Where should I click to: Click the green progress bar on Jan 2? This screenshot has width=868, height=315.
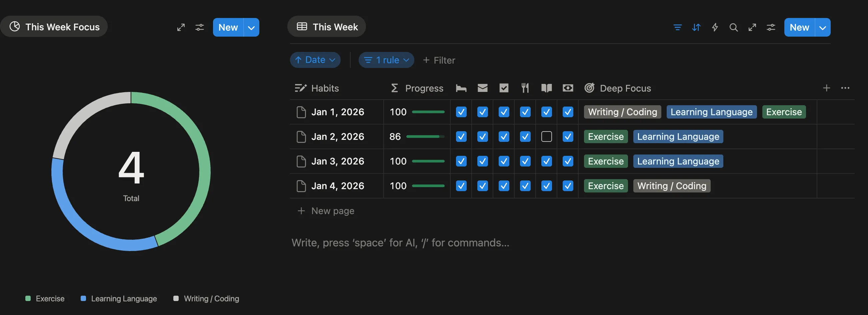click(425, 137)
